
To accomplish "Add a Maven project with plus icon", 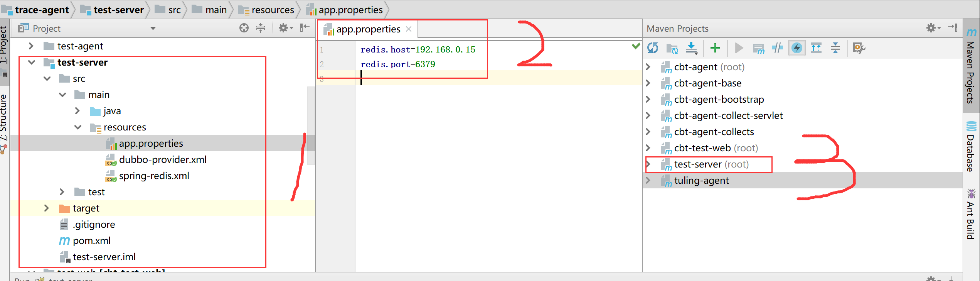I will [x=715, y=48].
